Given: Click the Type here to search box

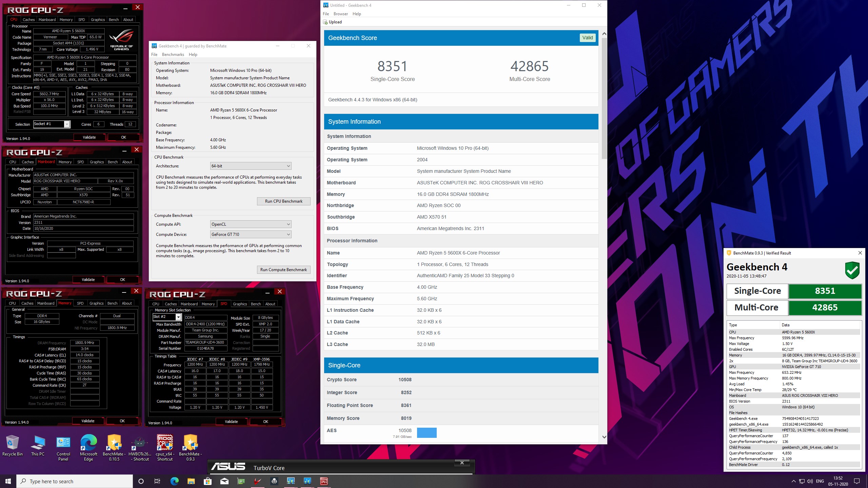Looking at the screenshot, I should point(75,481).
